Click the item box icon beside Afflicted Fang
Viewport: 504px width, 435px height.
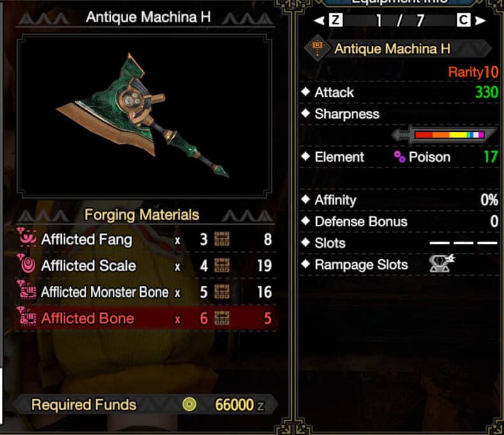coord(222,239)
